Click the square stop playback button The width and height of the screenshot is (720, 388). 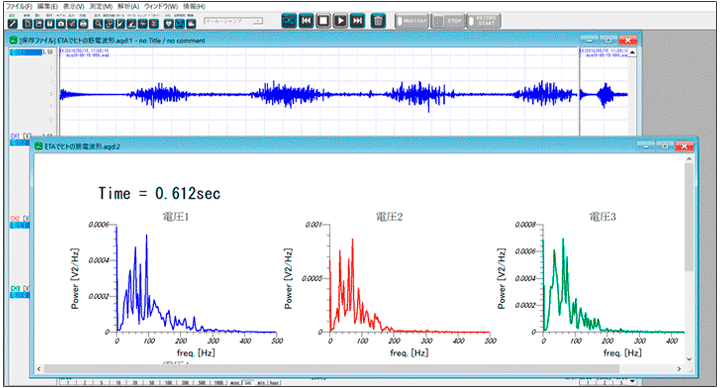tap(323, 21)
